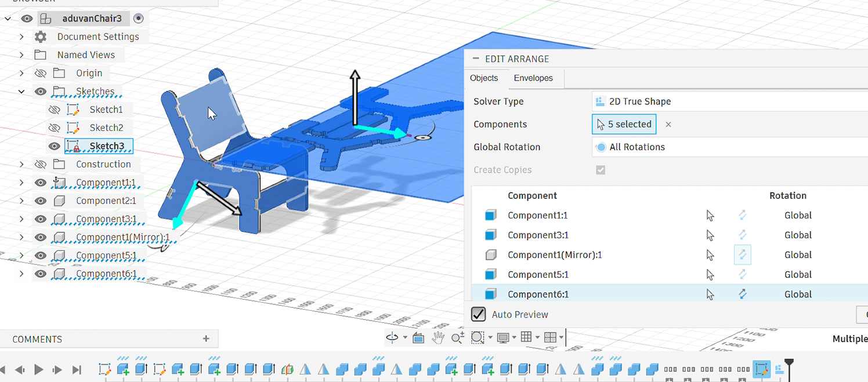Select the Look At tool
Screen dimensions: 868x382
[x=418, y=337]
